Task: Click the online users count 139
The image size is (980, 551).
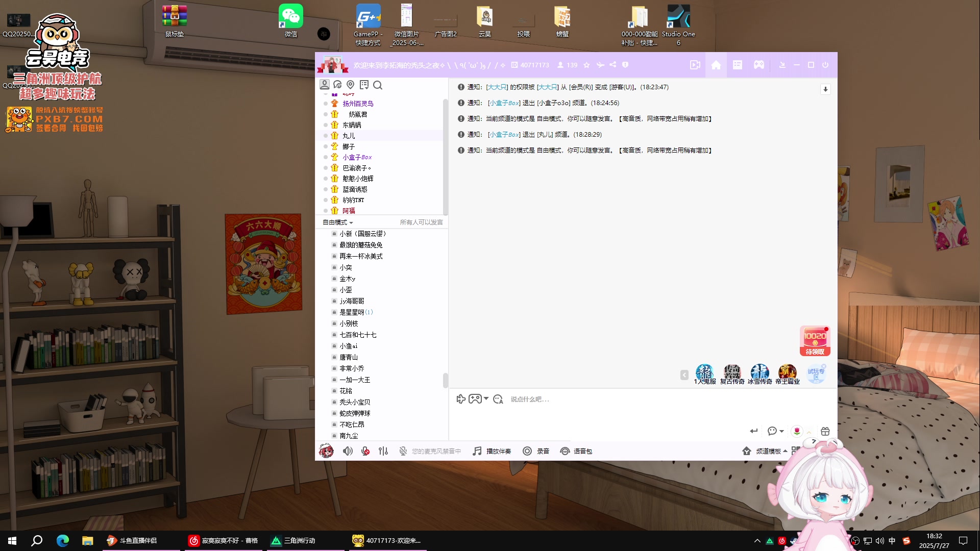Action: [567, 65]
